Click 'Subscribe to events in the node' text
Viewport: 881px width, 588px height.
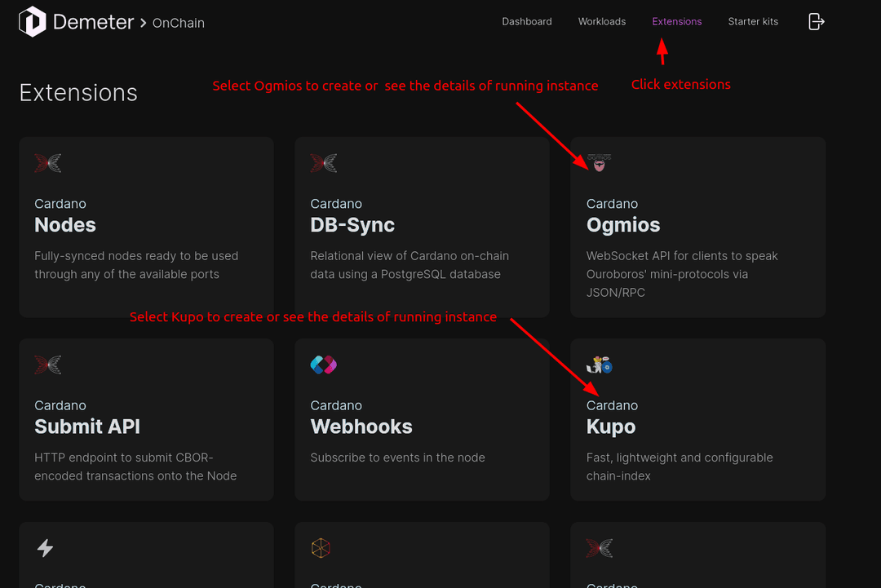coord(397,458)
